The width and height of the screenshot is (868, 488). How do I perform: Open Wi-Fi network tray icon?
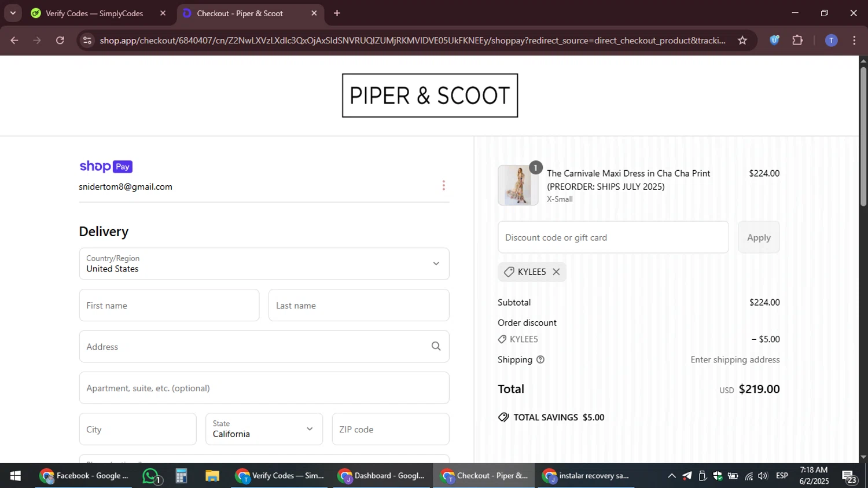(x=748, y=476)
